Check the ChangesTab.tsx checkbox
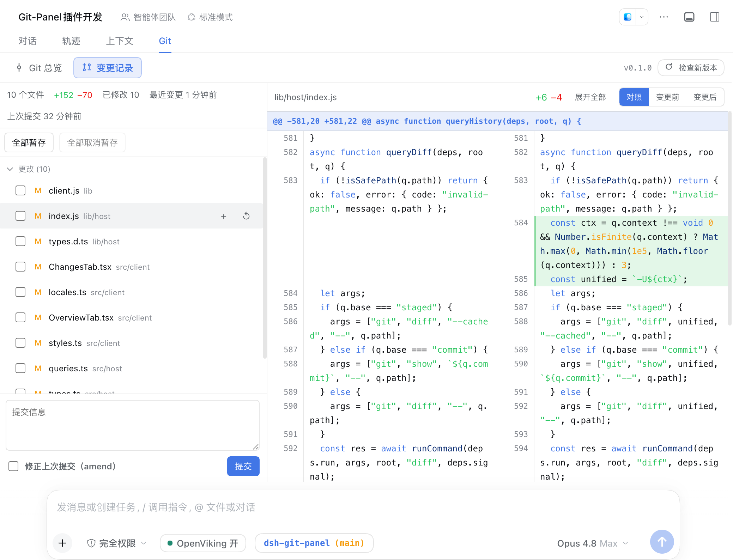This screenshot has width=733, height=560. pyautogui.click(x=20, y=267)
